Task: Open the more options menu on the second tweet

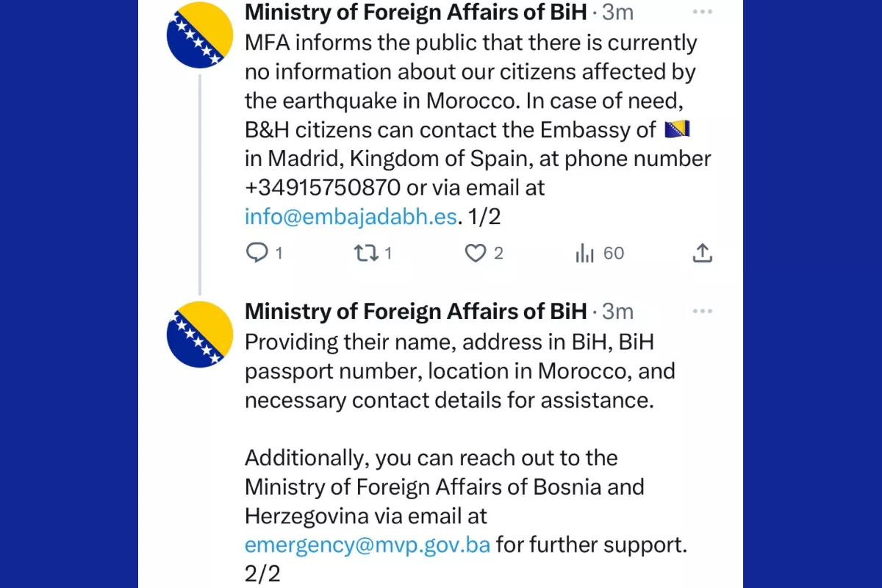Action: click(703, 312)
